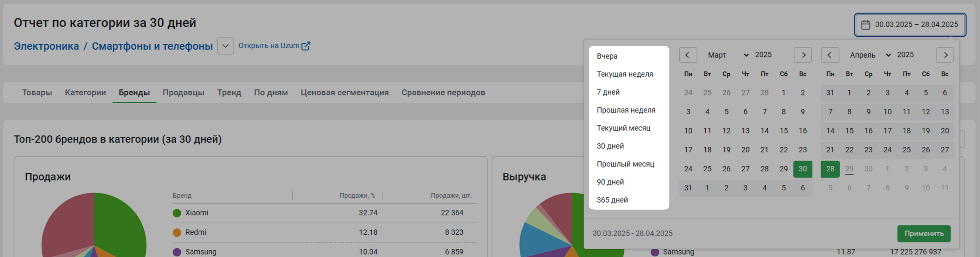The image size is (980, 257).
Task: Switch to the Категории tab
Action: click(x=85, y=92)
